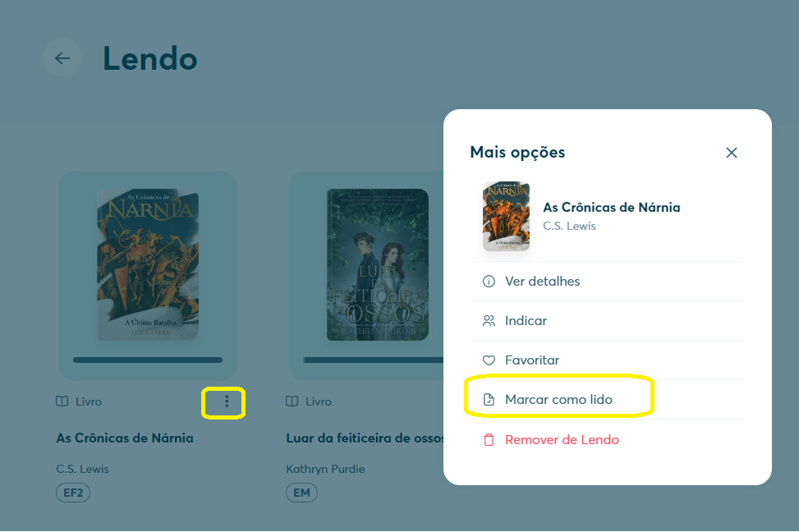Image resolution: width=799 pixels, height=532 pixels.
Task: Click the people icon beside Indicar
Action: [488, 320]
